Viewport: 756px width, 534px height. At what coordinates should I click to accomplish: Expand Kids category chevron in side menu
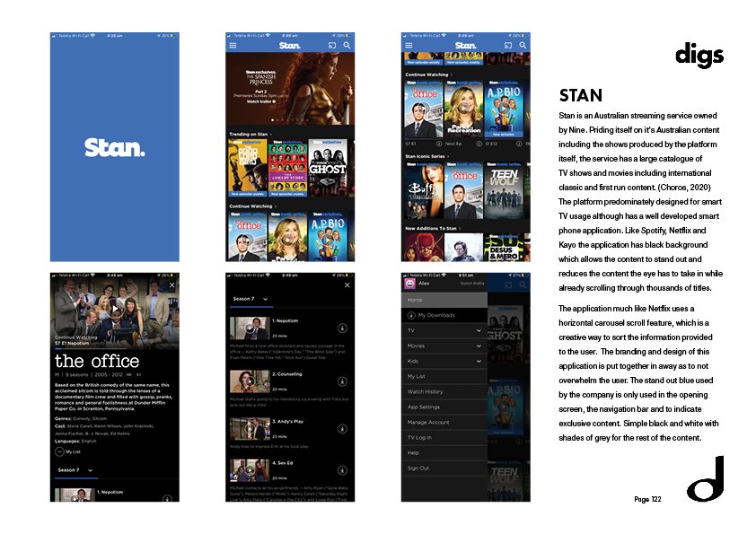pos(479,361)
